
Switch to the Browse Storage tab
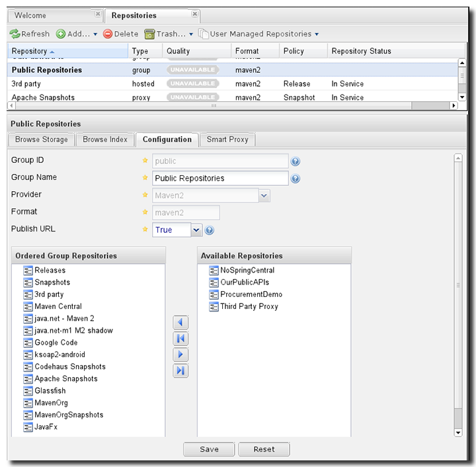pyautogui.click(x=41, y=140)
